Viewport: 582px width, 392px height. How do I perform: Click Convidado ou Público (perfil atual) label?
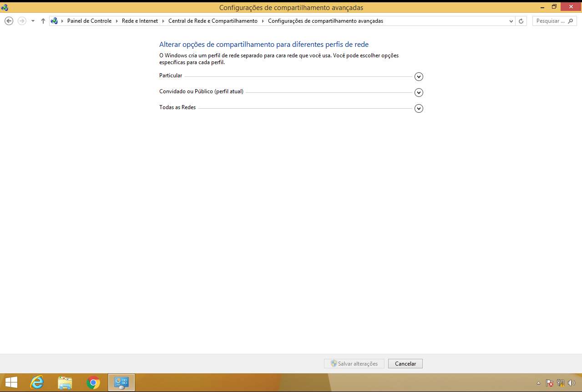[x=201, y=91]
